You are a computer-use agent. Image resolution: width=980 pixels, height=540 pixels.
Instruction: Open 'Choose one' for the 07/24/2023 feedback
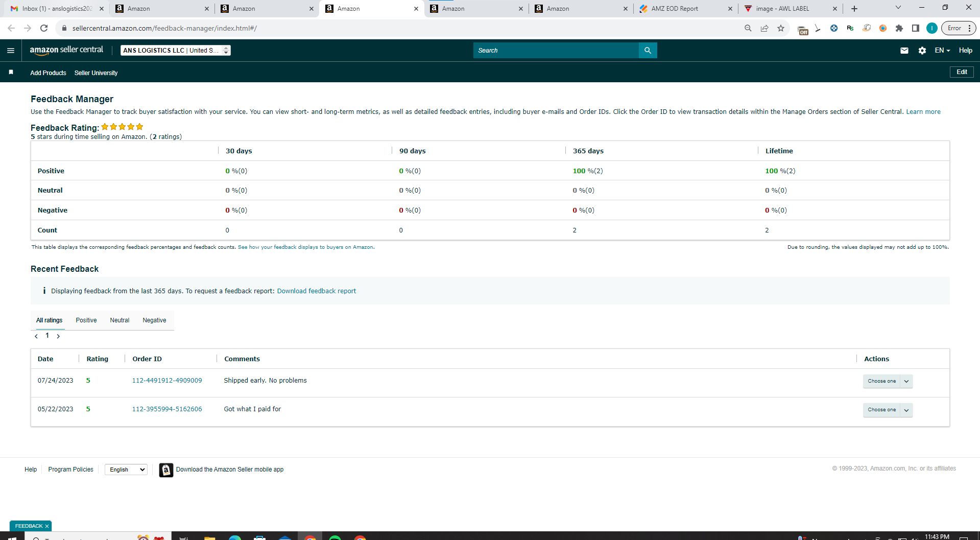tap(882, 381)
